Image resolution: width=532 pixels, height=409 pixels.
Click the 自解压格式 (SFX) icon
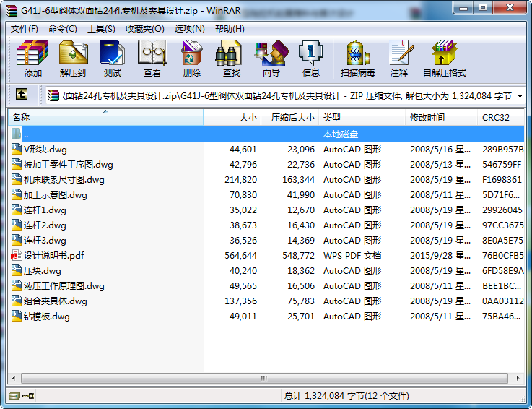[444, 58]
